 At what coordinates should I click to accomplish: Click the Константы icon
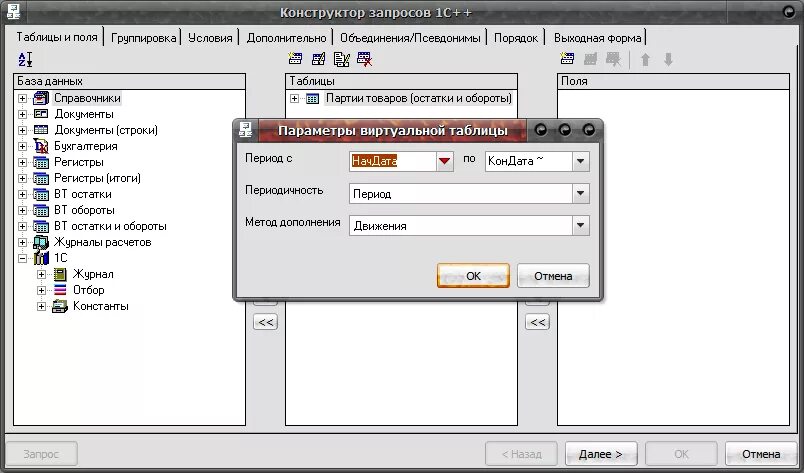point(60,306)
